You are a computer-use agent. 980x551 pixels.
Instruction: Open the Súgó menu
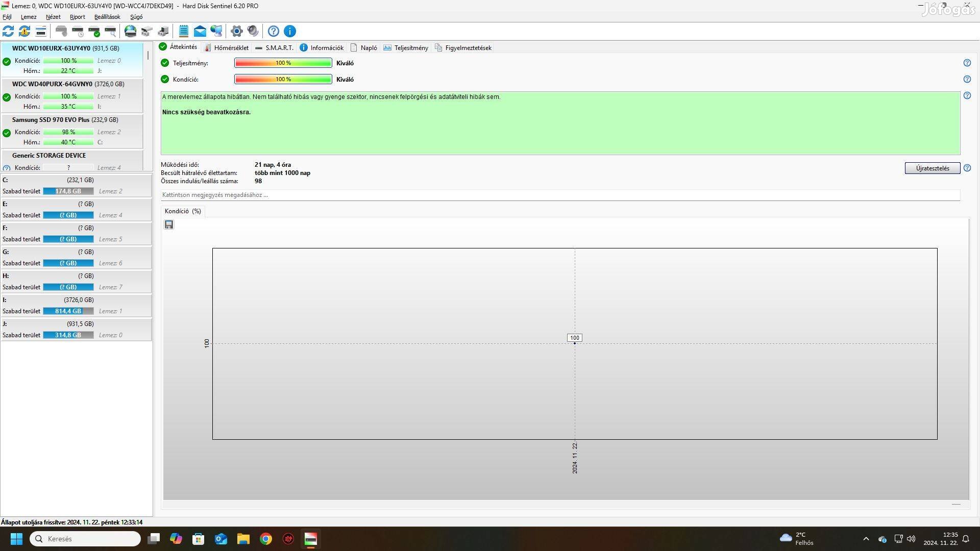click(x=136, y=17)
